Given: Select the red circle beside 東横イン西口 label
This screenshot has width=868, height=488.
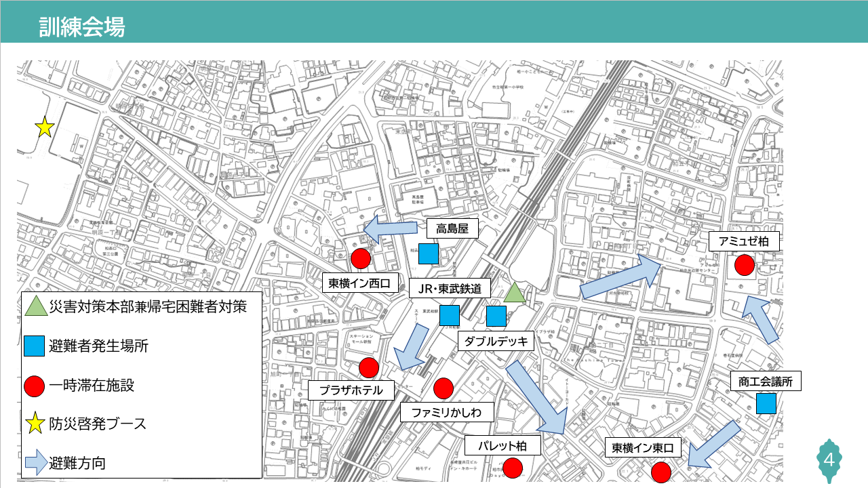Looking at the screenshot, I should [x=361, y=258].
